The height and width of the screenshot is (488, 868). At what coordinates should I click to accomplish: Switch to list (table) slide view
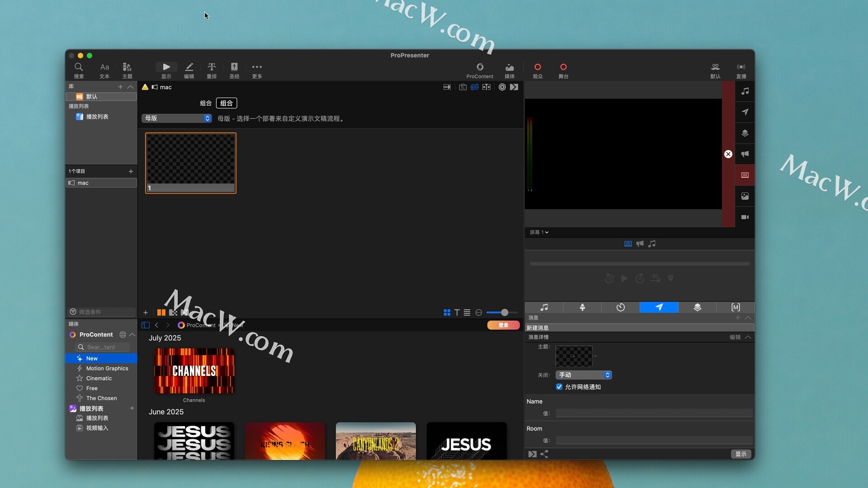click(x=467, y=313)
